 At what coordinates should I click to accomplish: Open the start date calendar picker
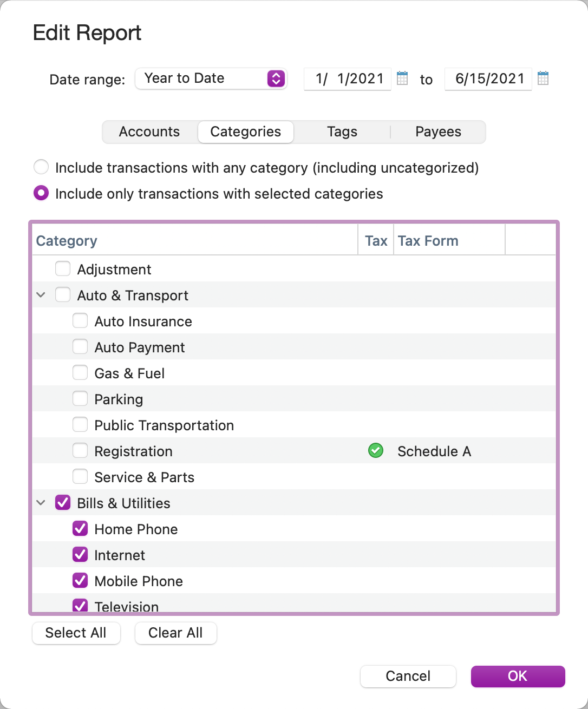(402, 78)
